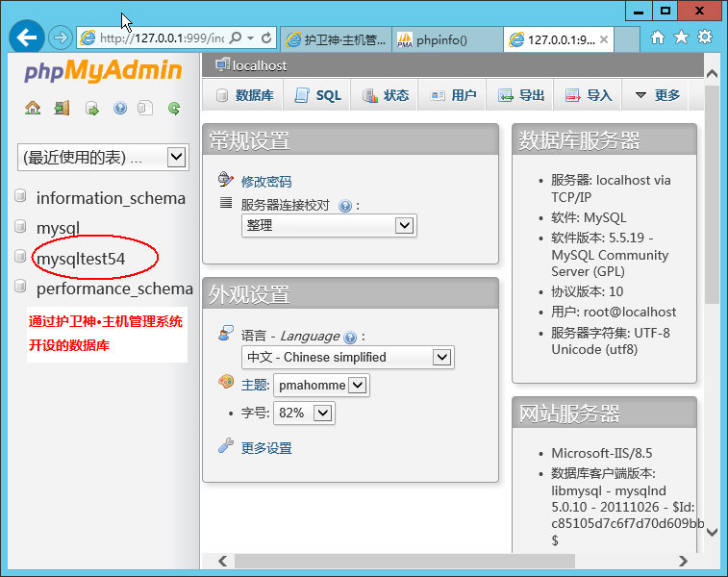Click the phpMyAdmin home icon
Screen dimensions: 728x577
point(33,108)
